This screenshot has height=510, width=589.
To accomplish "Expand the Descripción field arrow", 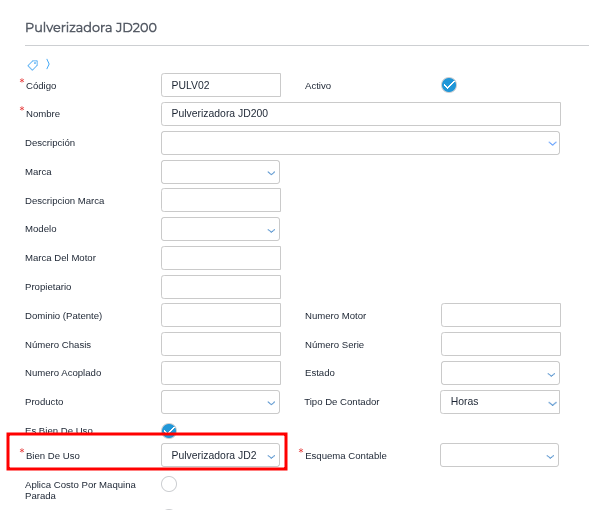I will [x=552, y=143].
